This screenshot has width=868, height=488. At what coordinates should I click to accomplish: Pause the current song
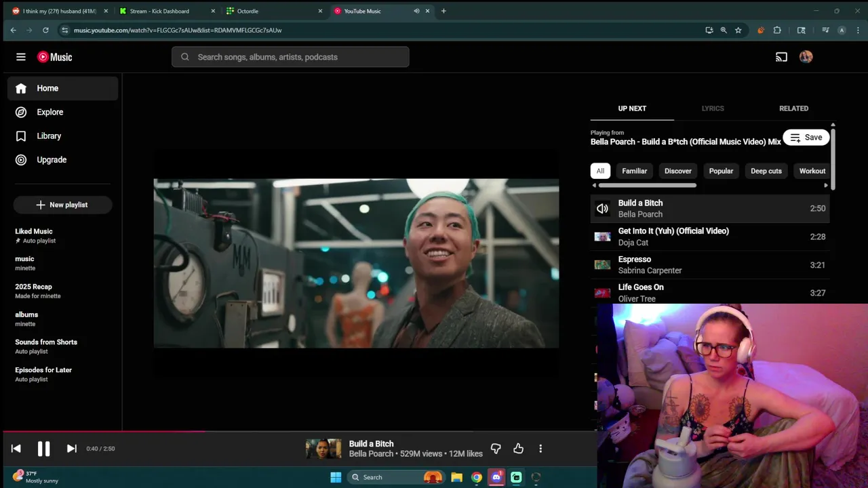pyautogui.click(x=43, y=449)
